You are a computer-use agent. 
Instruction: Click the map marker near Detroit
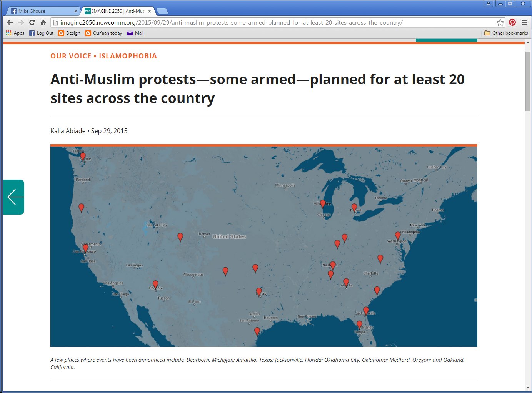click(x=354, y=208)
